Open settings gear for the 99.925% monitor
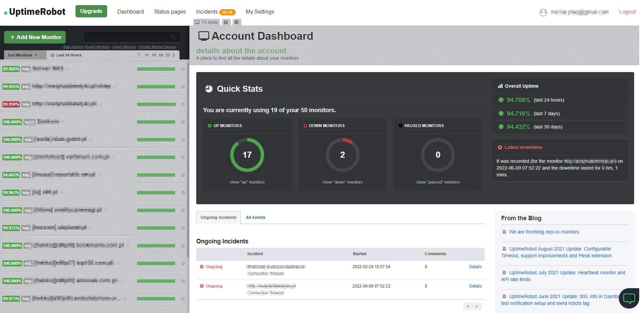Viewport: 644px width, 313px height. [x=183, y=87]
